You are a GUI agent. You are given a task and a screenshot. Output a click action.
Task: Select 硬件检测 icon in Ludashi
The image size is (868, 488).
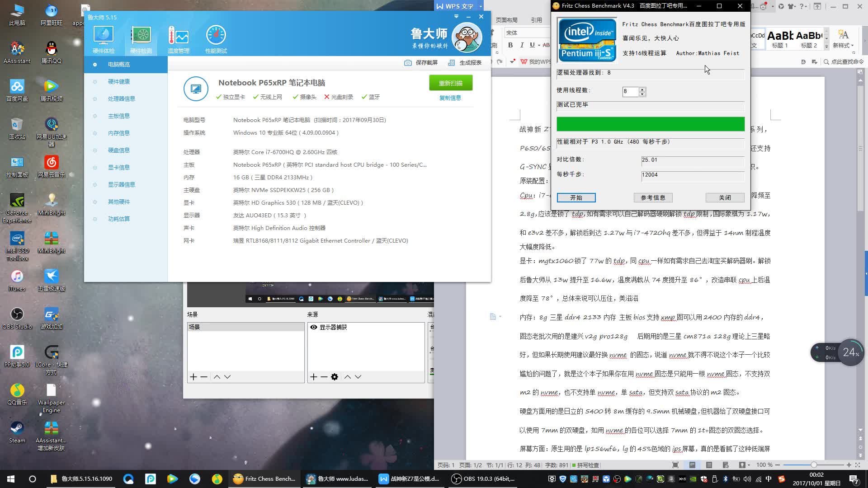pos(141,40)
